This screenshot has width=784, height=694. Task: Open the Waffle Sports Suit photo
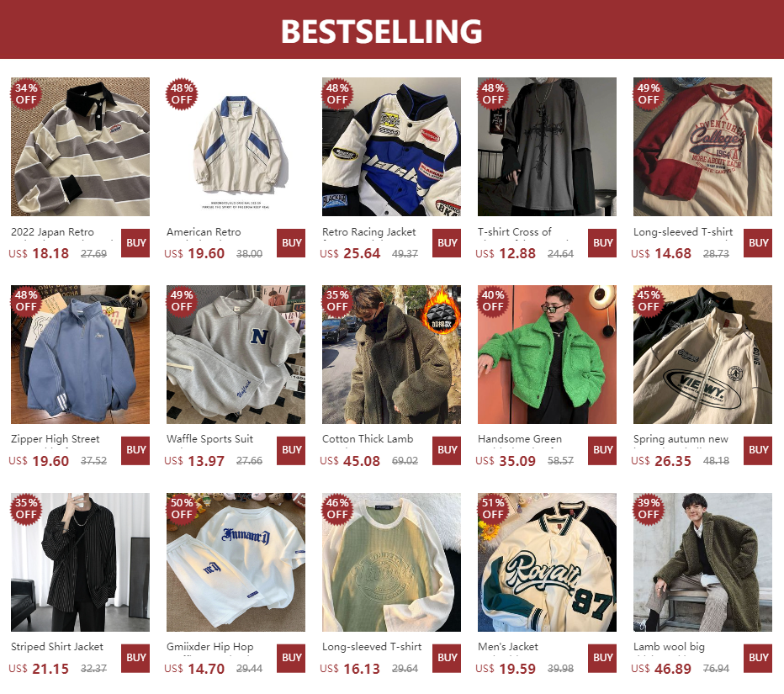236,354
